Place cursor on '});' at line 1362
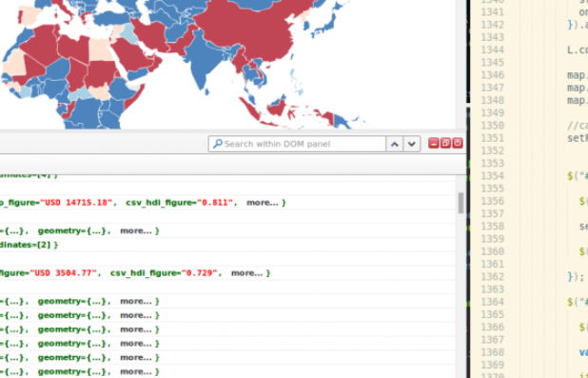 [576, 277]
